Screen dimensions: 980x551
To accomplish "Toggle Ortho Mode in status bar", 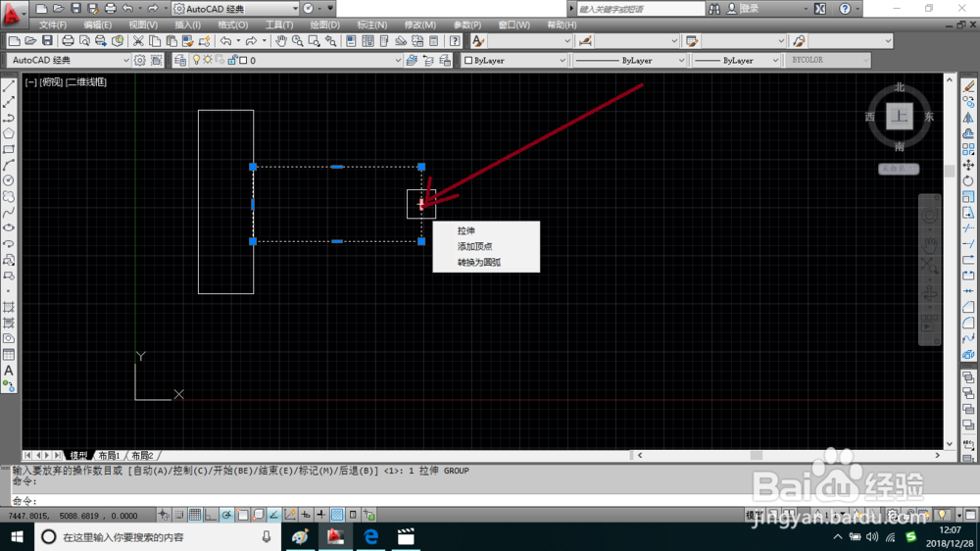I will (211, 515).
